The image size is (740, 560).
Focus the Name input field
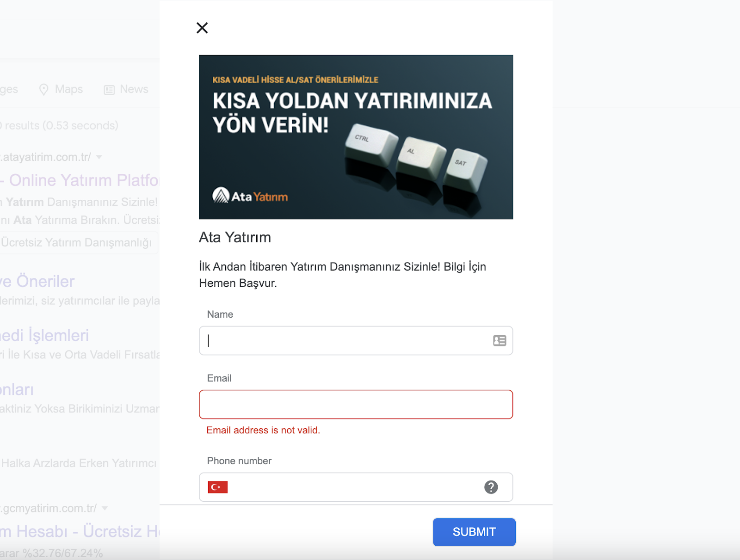(x=356, y=341)
